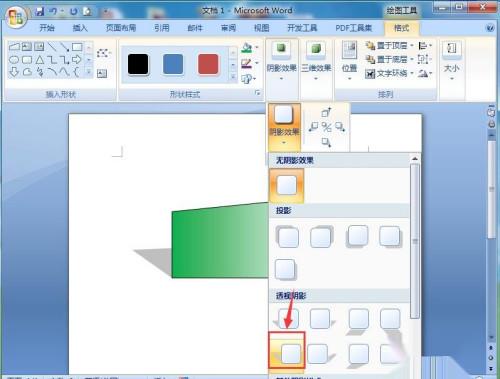
Task: Apply the blue shape style swatch
Action: (x=173, y=64)
